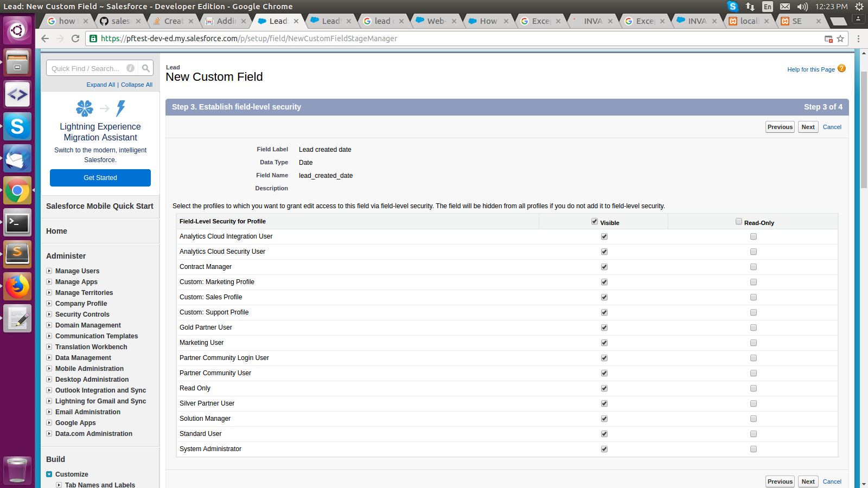Viewport: 868px width, 488px height.
Task: Switch to the 'Creat' browser tab
Action: (173, 21)
